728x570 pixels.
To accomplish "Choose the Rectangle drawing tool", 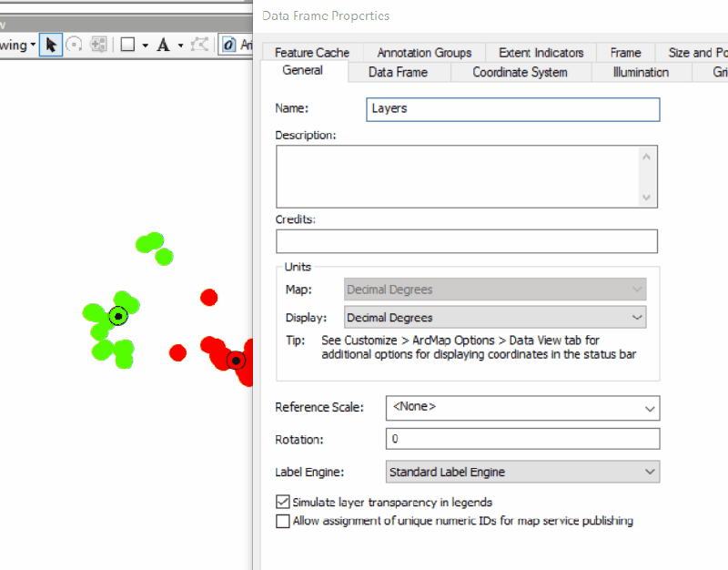I will tap(126, 44).
